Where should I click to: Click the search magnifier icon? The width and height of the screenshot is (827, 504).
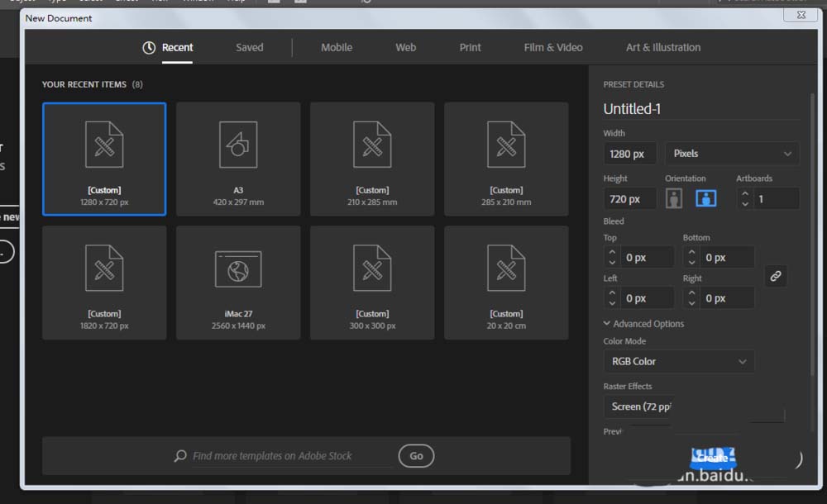[x=180, y=456]
